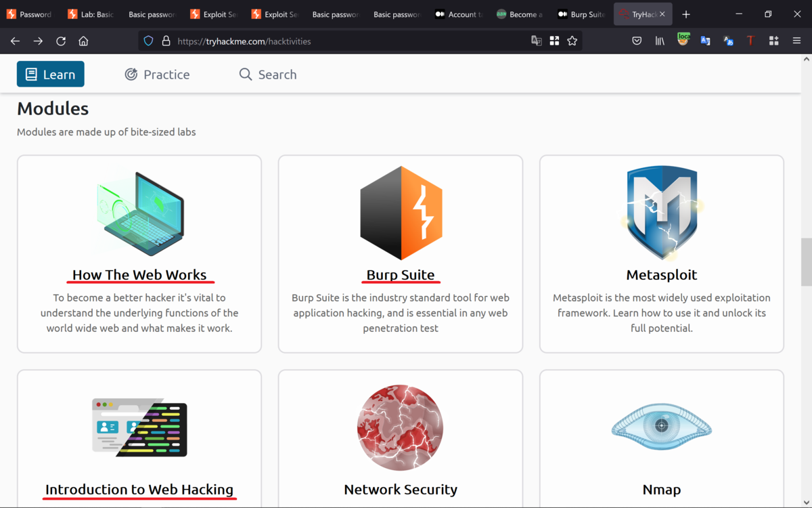Click the Web Hacking code window image
Screen dimensions: 812x508
[139, 427]
